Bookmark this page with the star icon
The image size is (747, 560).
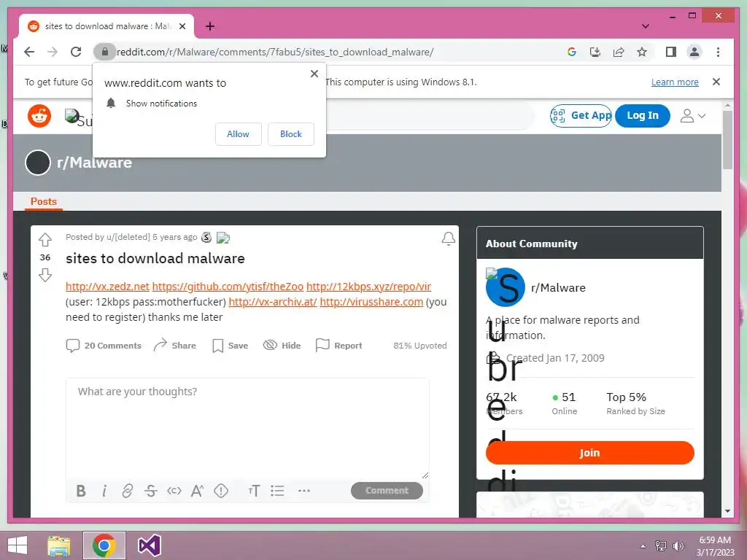642,52
